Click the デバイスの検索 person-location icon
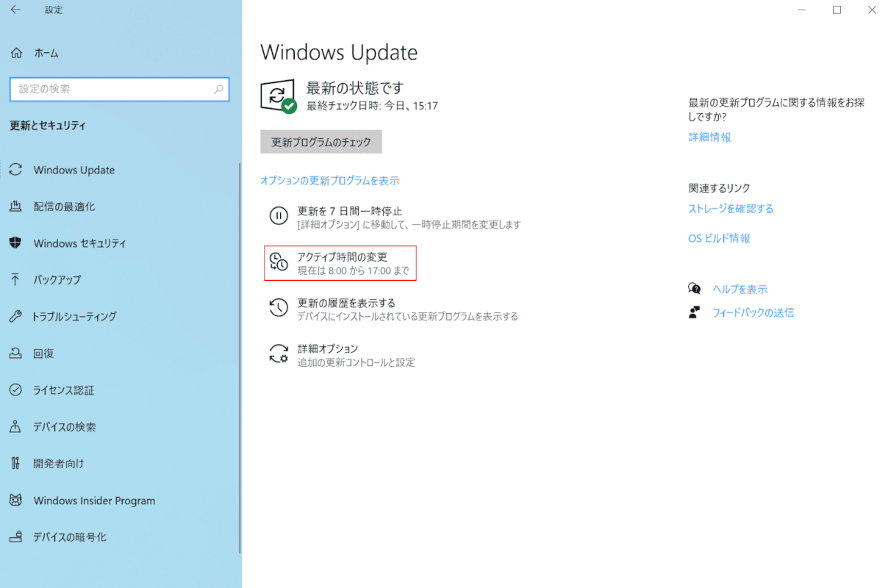 (15, 427)
